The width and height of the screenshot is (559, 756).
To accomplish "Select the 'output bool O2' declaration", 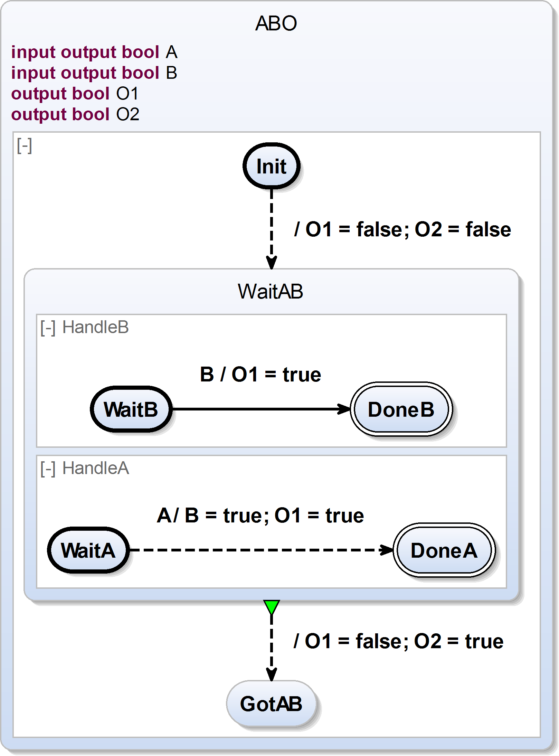I will (75, 114).
